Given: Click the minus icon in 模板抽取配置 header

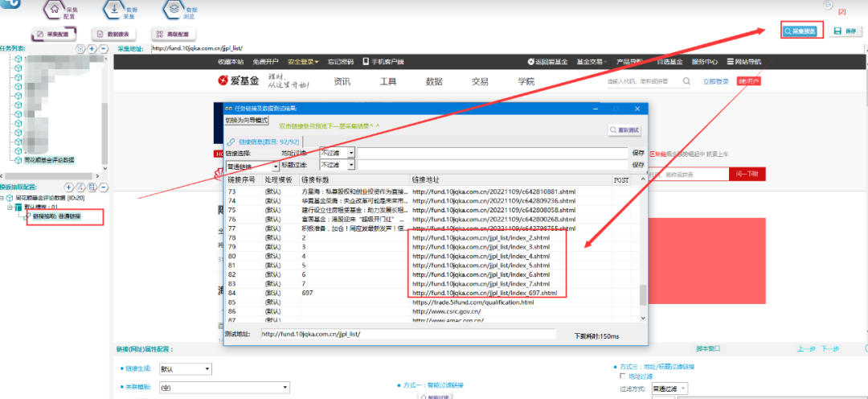Looking at the screenshot, I should [x=104, y=187].
